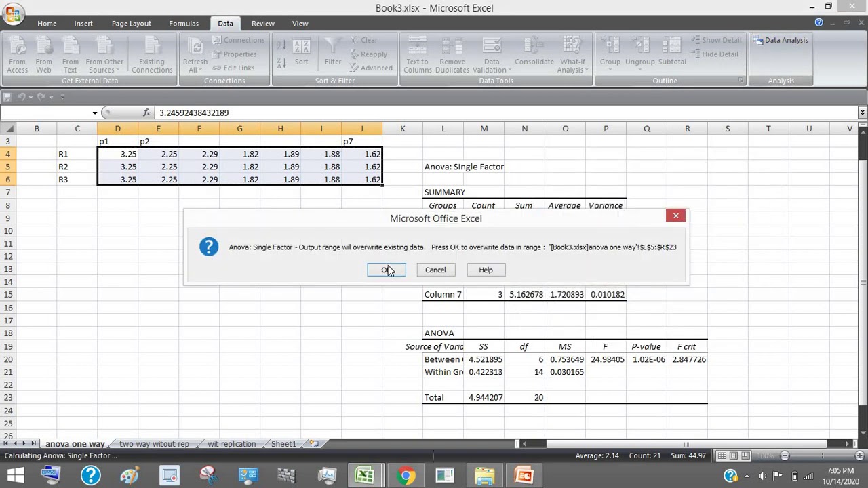The width and height of the screenshot is (868, 488).
Task: Click the Office button orb
Action: [x=13, y=15]
